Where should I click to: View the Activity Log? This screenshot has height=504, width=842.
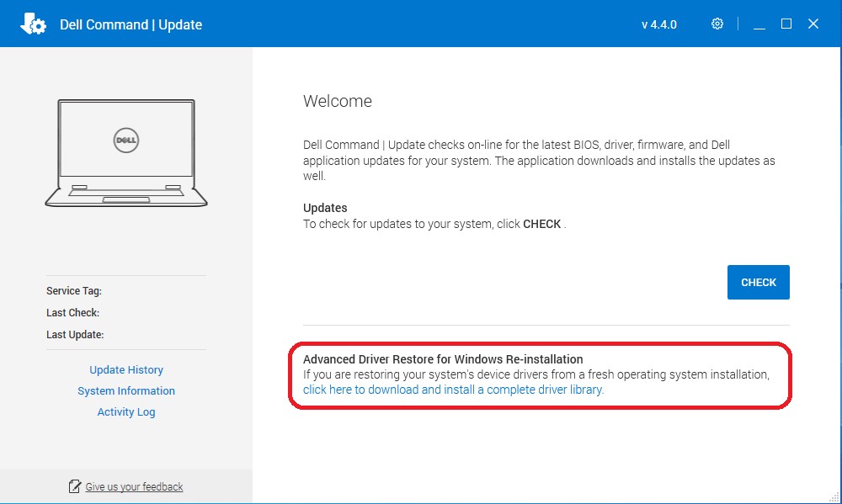pos(126,411)
